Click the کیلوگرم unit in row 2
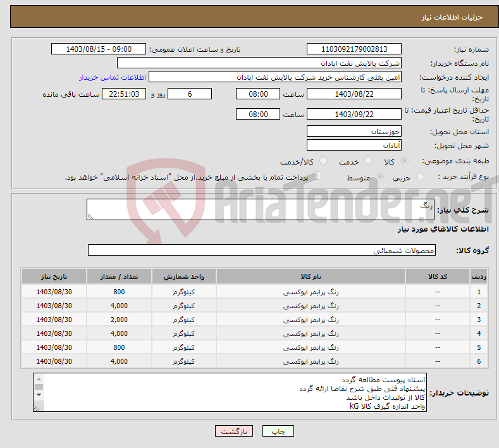The width and height of the screenshot is (499, 448). [x=183, y=306]
